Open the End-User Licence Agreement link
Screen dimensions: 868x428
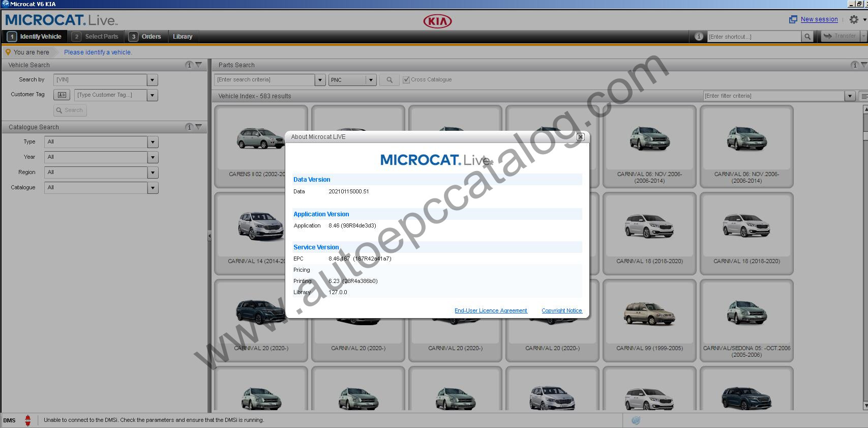click(491, 310)
